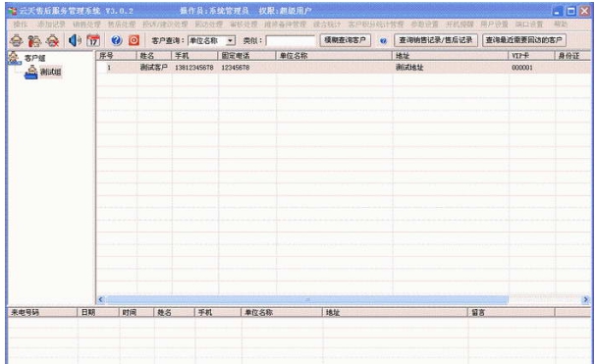595x364 pixels.
Task: Click row number 1 in customer grid
Action: tap(109, 68)
